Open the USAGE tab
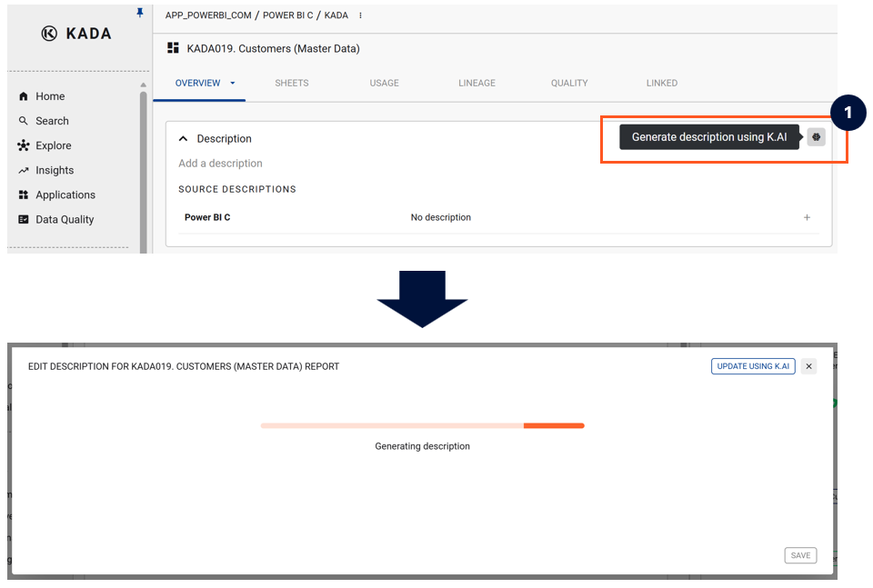873x588 pixels. pyautogui.click(x=384, y=83)
